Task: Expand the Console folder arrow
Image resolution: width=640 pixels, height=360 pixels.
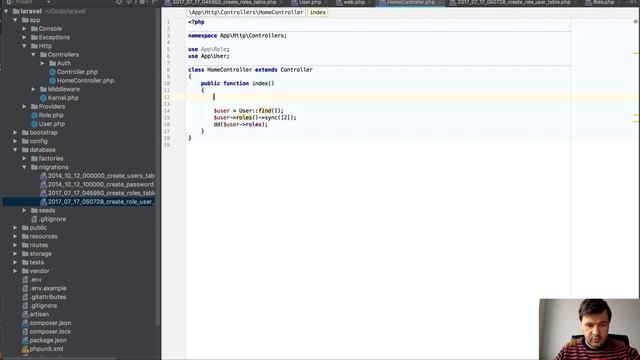Action: tap(24, 29)
